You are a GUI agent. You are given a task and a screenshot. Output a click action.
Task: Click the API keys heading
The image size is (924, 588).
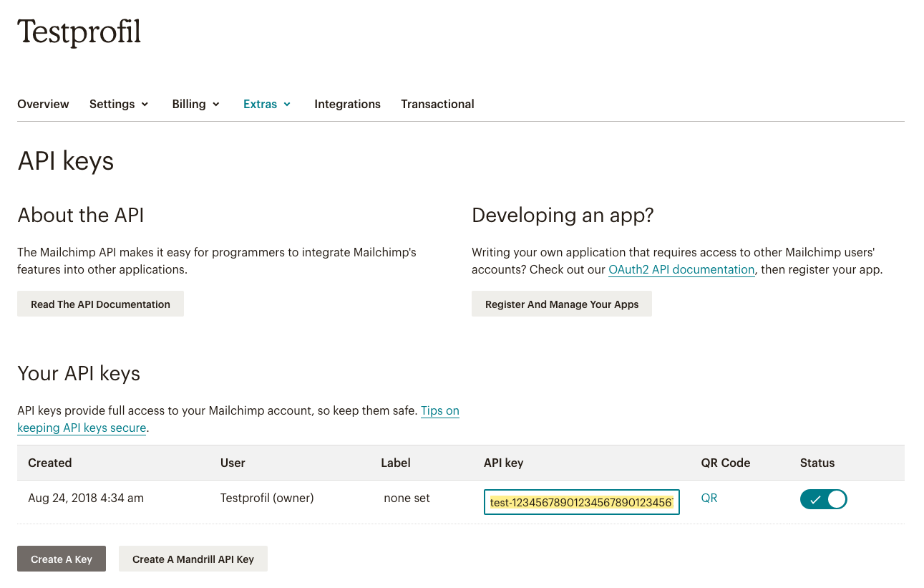tap(66, 161)
